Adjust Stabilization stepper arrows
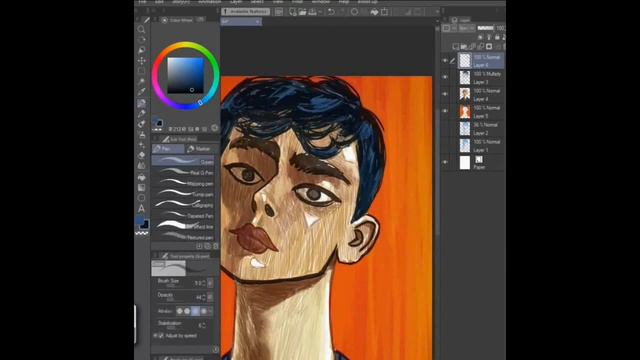 204,325
